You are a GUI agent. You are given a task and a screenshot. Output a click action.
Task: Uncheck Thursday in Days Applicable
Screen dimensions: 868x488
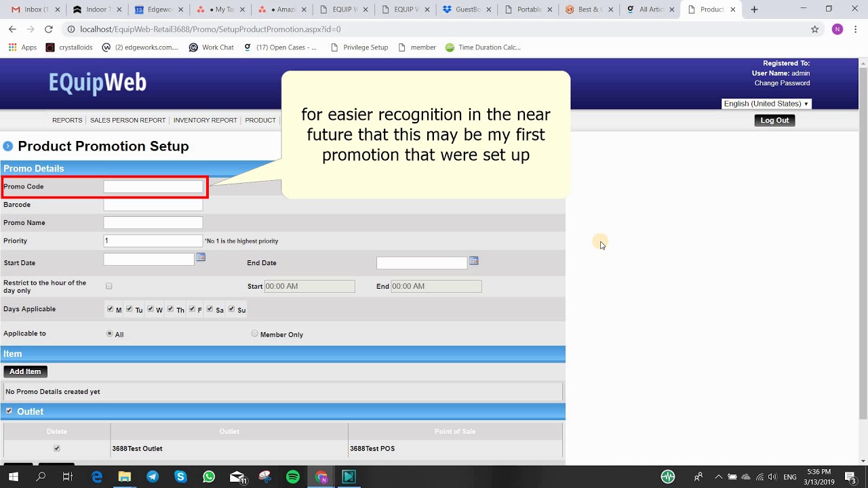171,309
